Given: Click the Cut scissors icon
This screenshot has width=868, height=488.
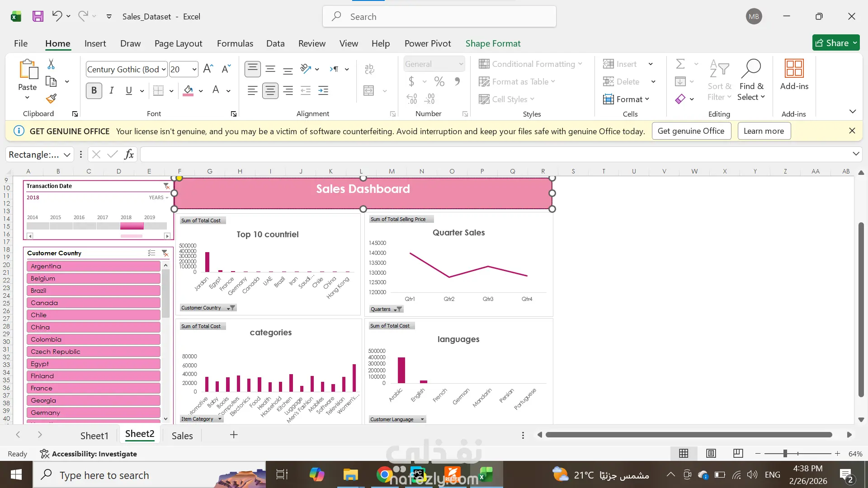Looking at the screenshot, I should point(51,65).
